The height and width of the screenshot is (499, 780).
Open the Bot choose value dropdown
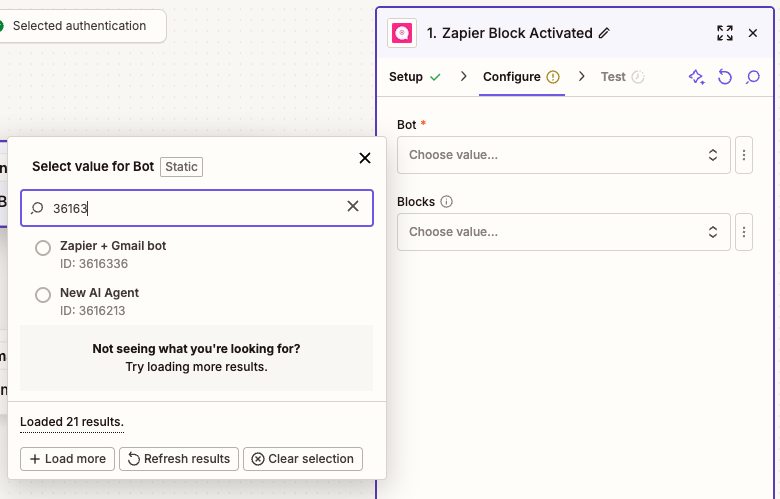(x=563, y=155)
